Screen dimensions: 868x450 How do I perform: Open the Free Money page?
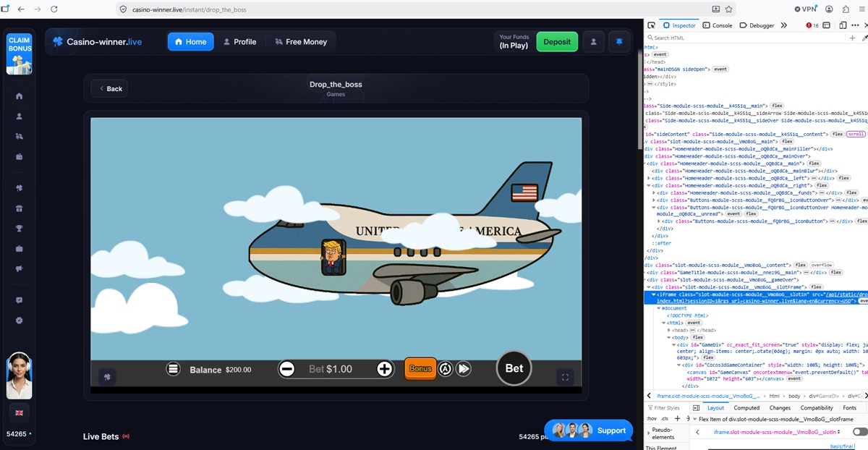pos(301,42)
